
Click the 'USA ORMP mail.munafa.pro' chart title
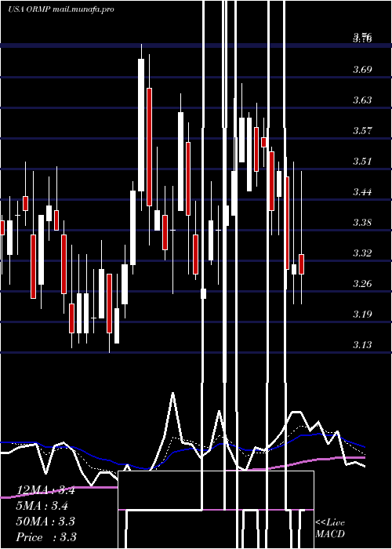pos(61,9)
